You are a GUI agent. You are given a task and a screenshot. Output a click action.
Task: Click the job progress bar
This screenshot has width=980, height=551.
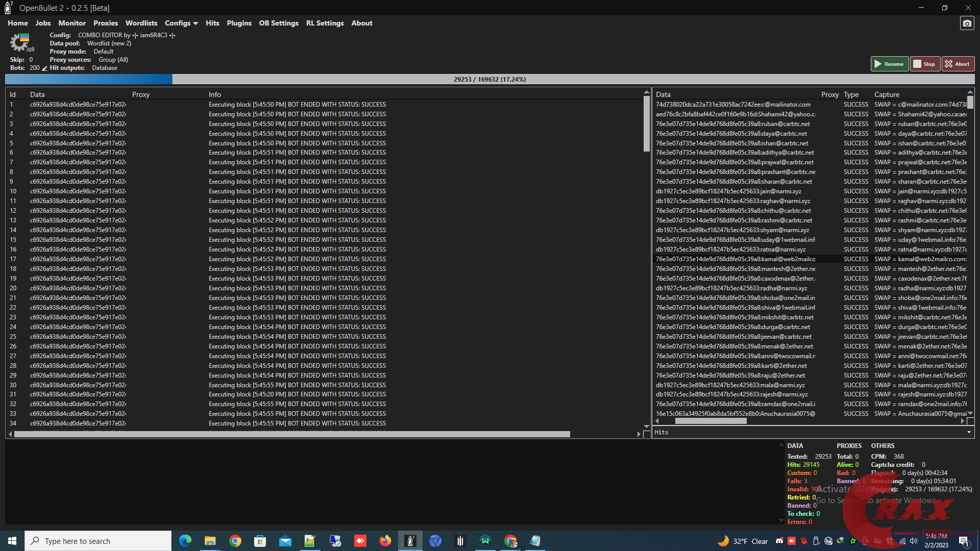tap(489, 79)
